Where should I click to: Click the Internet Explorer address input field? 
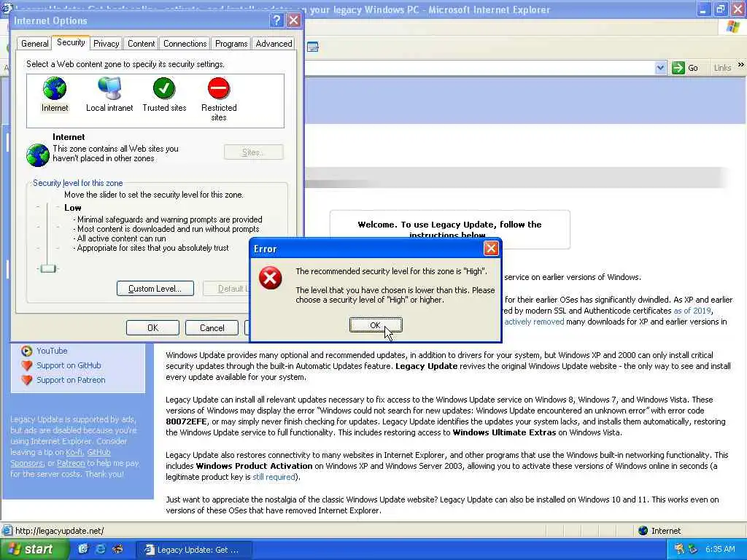pyautogui.click(x=479, y=68)
